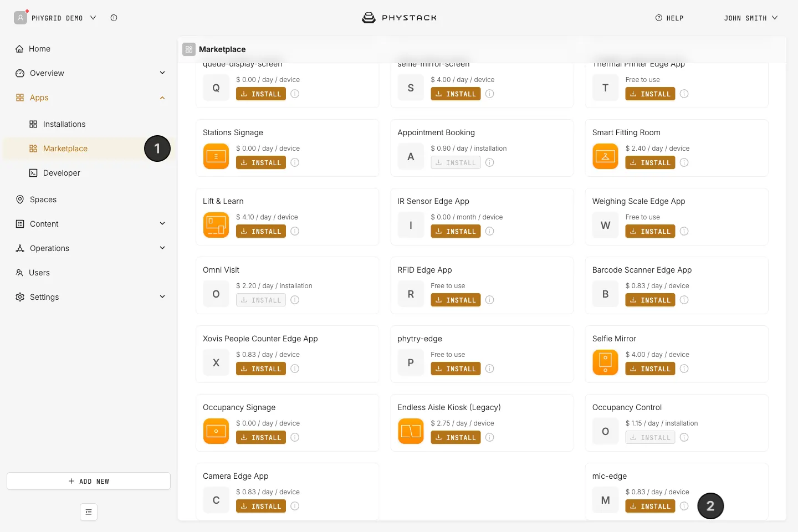The height and width of the screenshot is (532, 798).
Task: Click the Occupancy Control card title
Action: click(x=627, y=407)
